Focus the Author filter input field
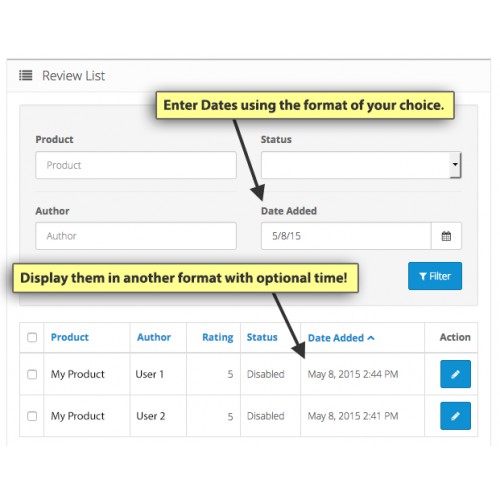 (136, 236)
